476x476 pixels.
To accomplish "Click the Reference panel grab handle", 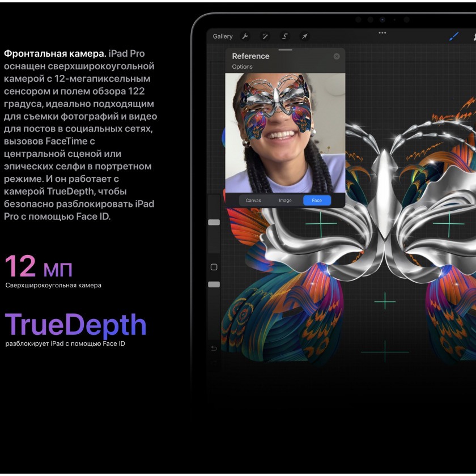I will tap(285, 50).
